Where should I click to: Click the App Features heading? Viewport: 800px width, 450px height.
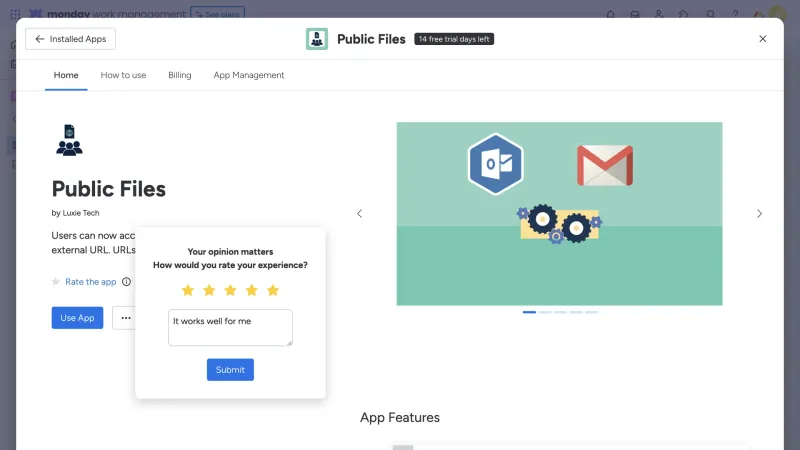(x=400, y=417)
